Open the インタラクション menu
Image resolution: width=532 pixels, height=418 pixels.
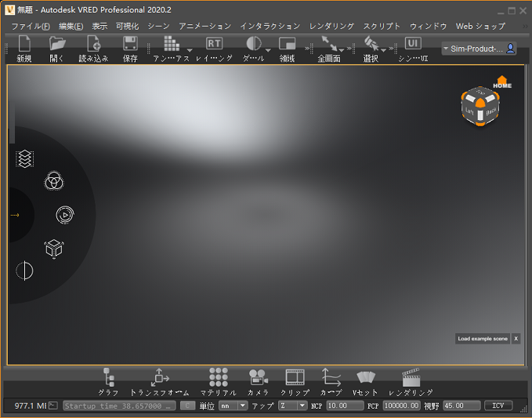point(270,26)
